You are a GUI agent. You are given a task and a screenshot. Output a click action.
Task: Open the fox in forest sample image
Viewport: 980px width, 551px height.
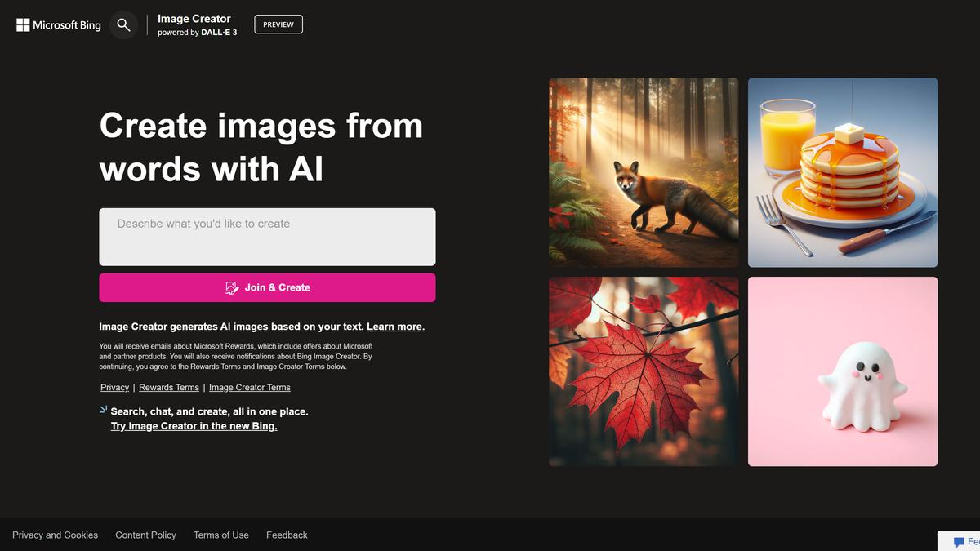pos(644,171)
